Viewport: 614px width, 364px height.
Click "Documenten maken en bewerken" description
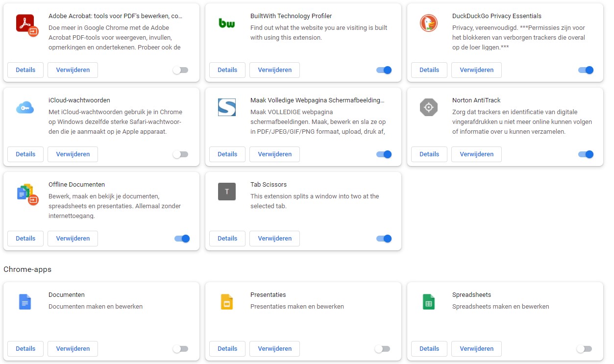pos(96,307)
